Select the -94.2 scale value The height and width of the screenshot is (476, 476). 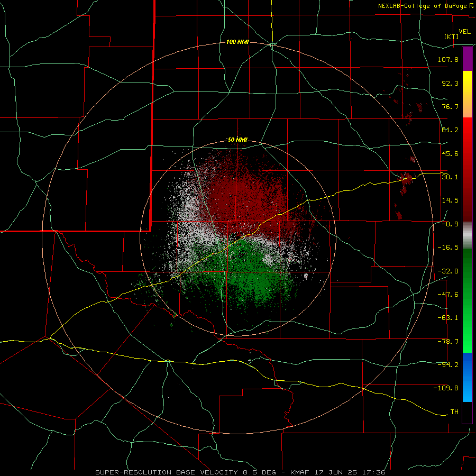448,365
